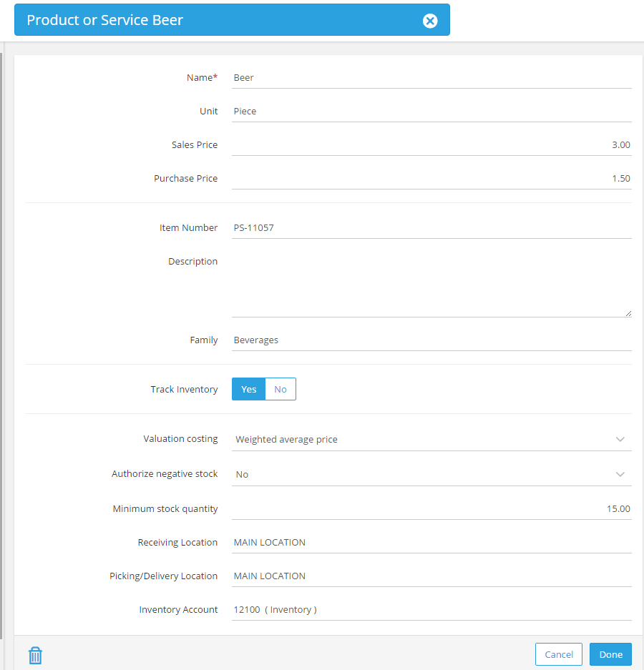Click inside the Description text area
The width and height of the screenshot is (644, 670).
[x=431, y=284]
